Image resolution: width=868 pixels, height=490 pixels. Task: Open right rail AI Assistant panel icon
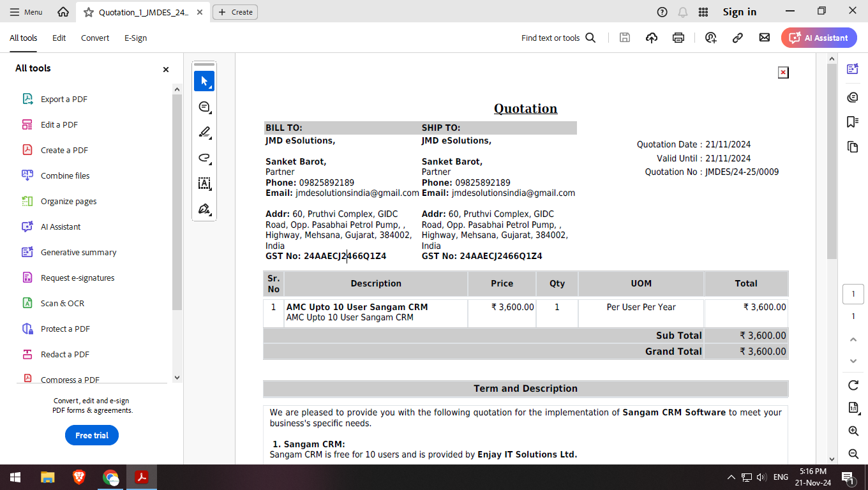tap(853, 70)
